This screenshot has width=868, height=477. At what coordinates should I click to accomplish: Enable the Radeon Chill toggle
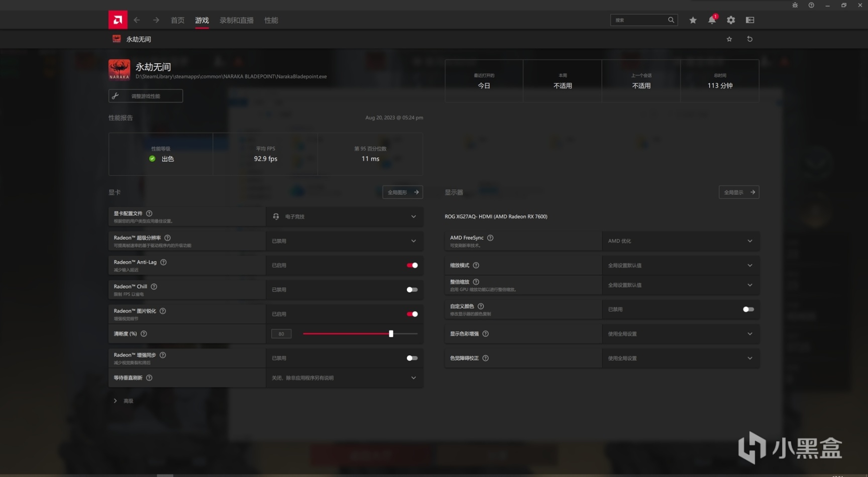(412, 290)
